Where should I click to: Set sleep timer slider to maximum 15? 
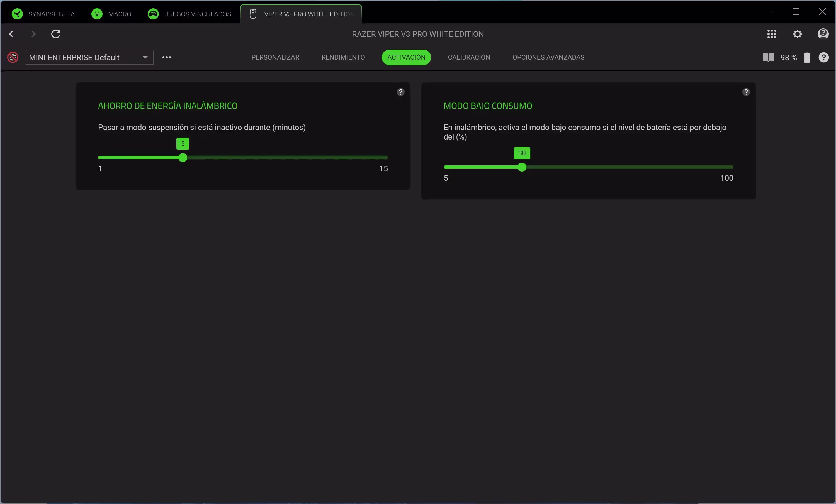point(387,158)
